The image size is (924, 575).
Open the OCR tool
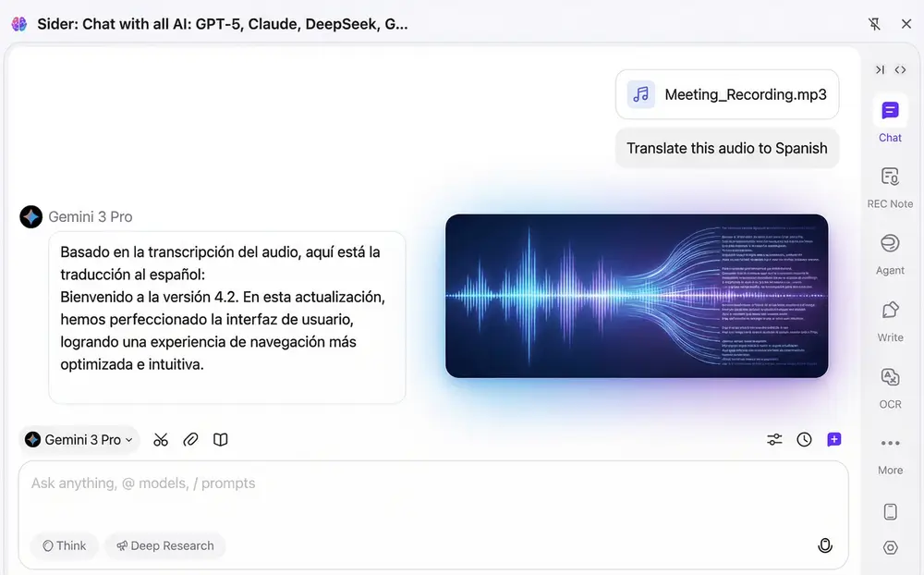tap(890, 387)
